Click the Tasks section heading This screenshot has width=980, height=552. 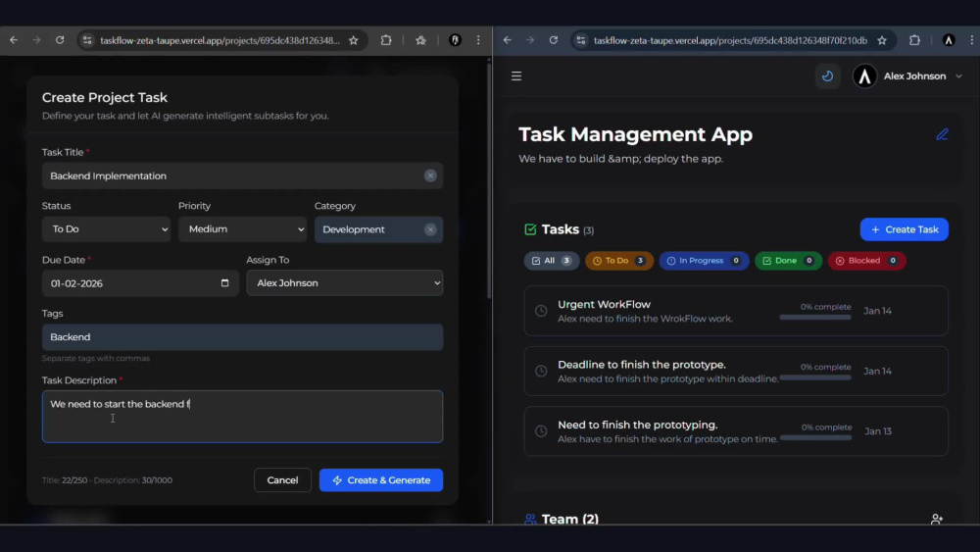(560, 229)
